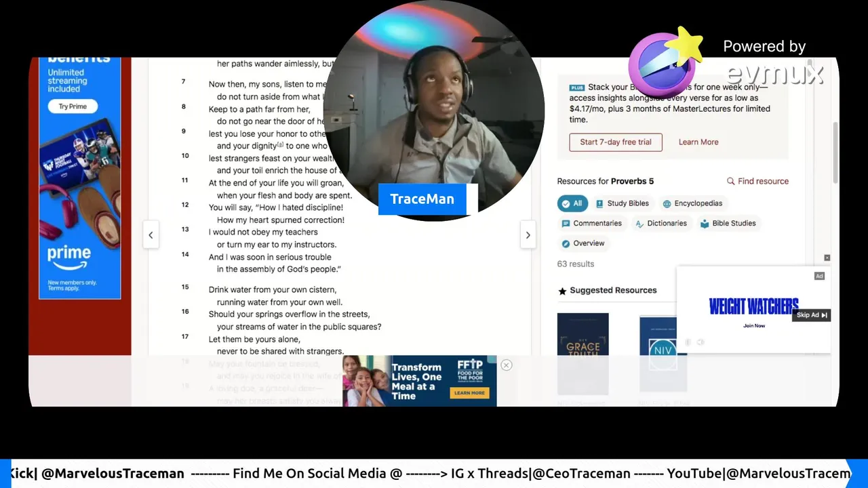Click the TraceMan name label
This screenshot has height=488, width=868.
(422, 199)
